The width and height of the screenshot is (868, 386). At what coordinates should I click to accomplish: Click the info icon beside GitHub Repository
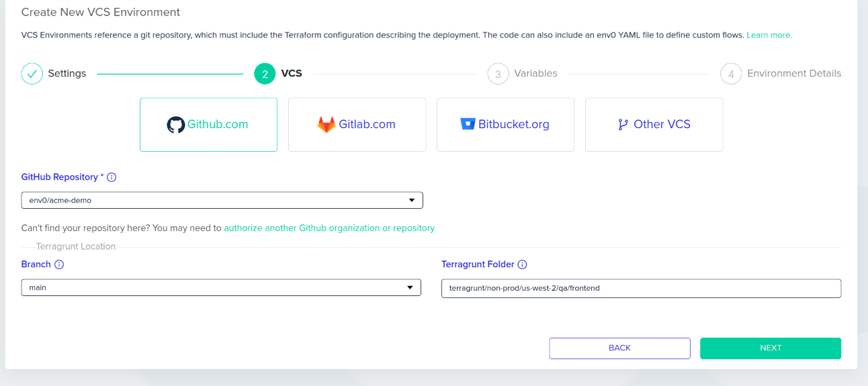112,177
